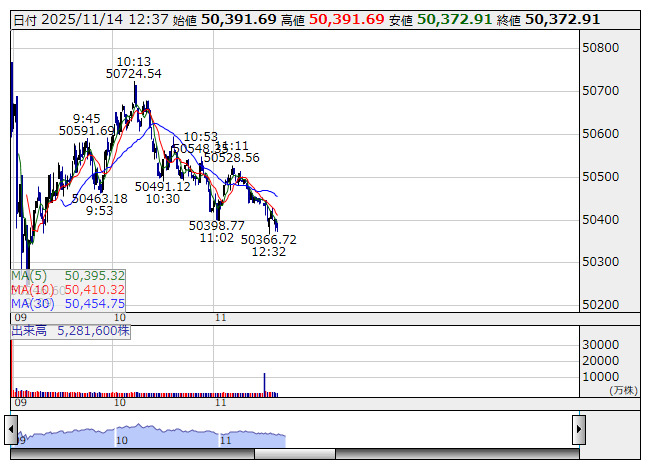Click the tall volume spike bar near 11:30

point(264,384)
